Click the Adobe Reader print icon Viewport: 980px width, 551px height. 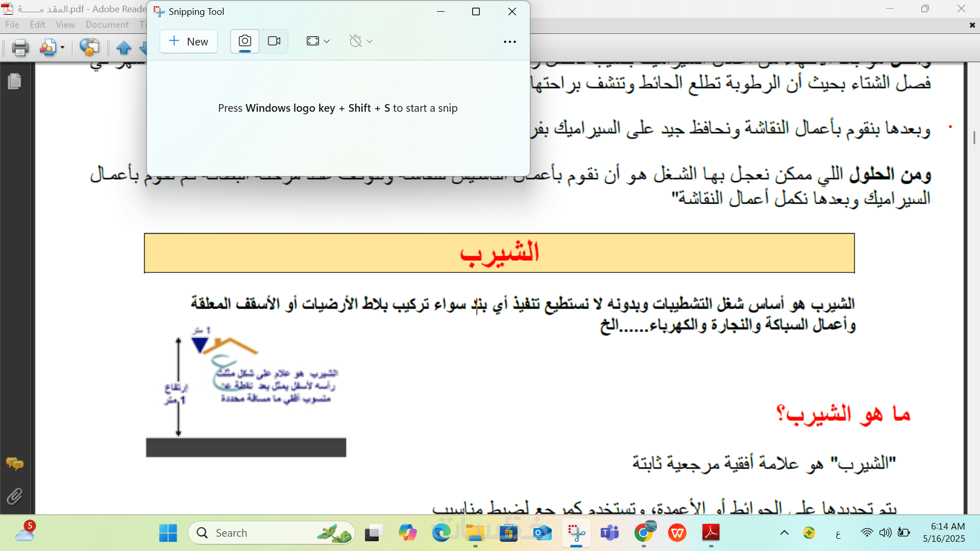(20, 48)
